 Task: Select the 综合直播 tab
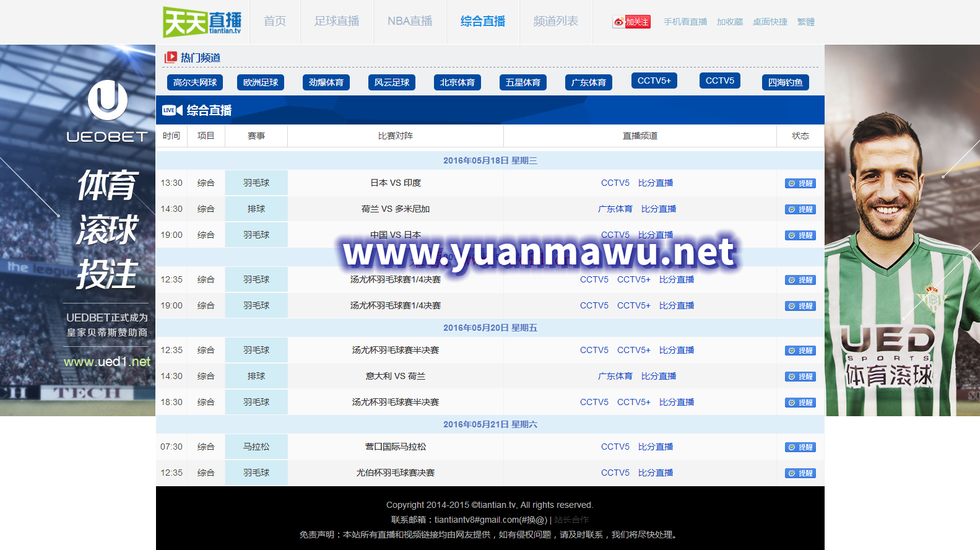click(483, 22)
